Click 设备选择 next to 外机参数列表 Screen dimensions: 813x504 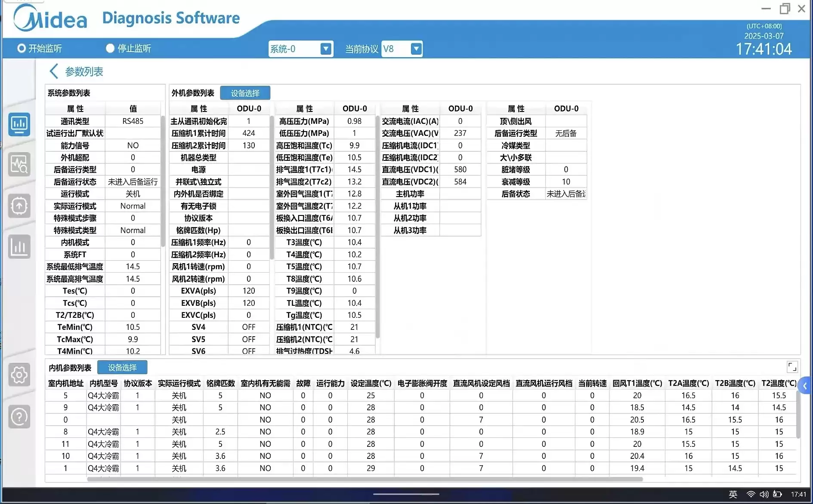point(245,92)
